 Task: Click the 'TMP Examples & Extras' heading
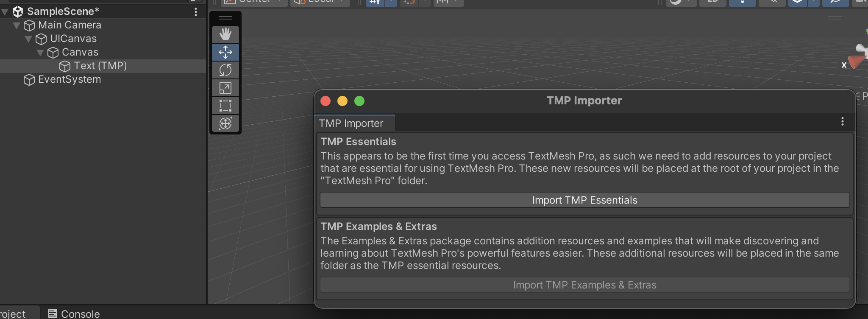click(x=378, y=227)
